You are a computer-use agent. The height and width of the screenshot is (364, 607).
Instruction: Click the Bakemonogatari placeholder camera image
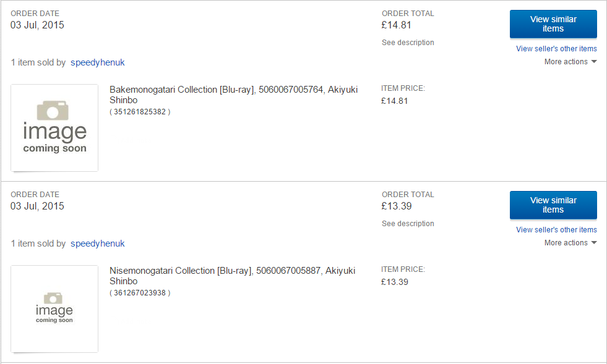(x=54, y=128)
